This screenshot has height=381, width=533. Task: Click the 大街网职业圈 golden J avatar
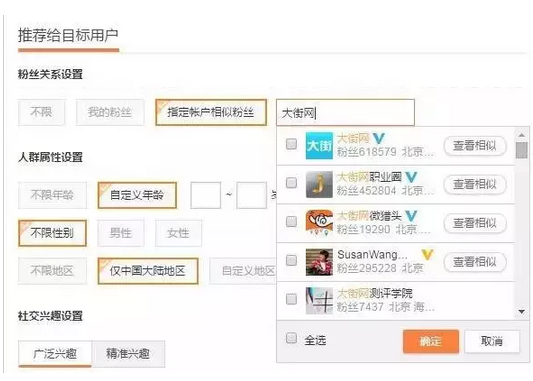tap(319, 185)
